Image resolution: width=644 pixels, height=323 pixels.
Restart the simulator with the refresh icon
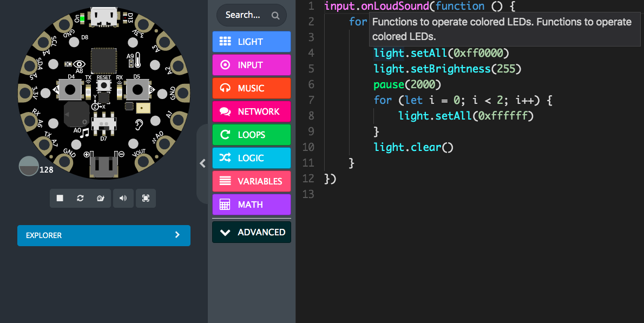80,198
